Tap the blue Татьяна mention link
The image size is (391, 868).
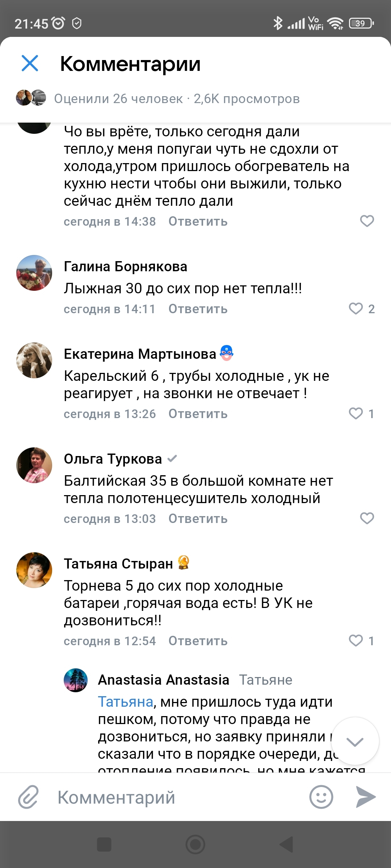pos(125,702)
